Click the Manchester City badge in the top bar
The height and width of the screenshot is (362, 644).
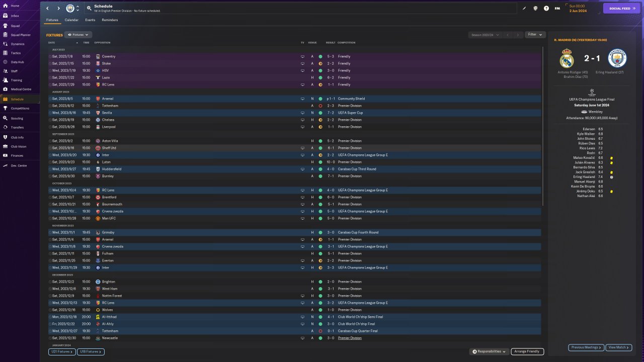coord(70,9)
